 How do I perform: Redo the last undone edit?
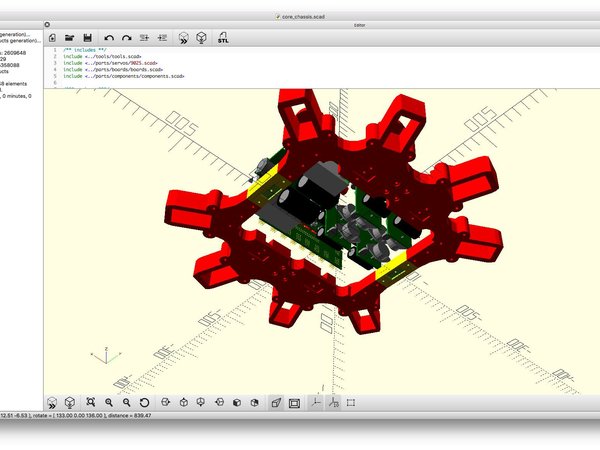[x=126, y=37]
